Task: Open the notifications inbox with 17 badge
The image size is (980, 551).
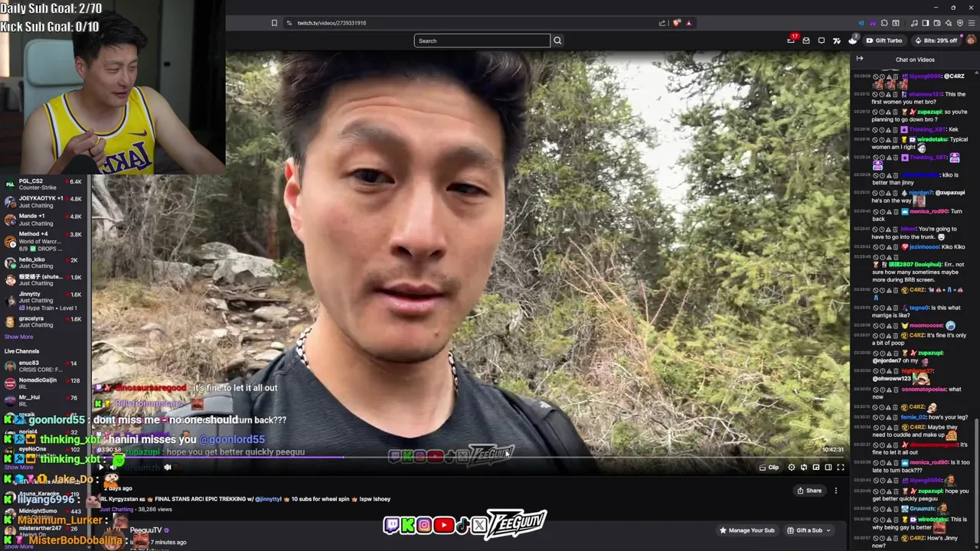Action: [791, 41]
